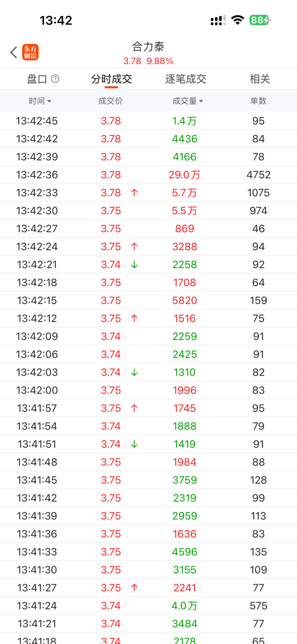Tap the 成交价 column header
Viewport: 297px width, 644px height.
(x=111, y=101)
